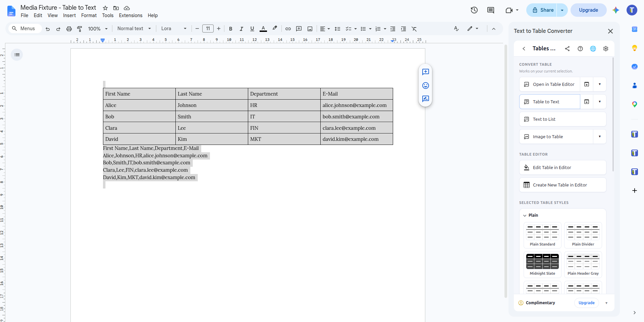Open add-on settings gear
Viewport: 644px width, 322px height.
click(606, 49)
